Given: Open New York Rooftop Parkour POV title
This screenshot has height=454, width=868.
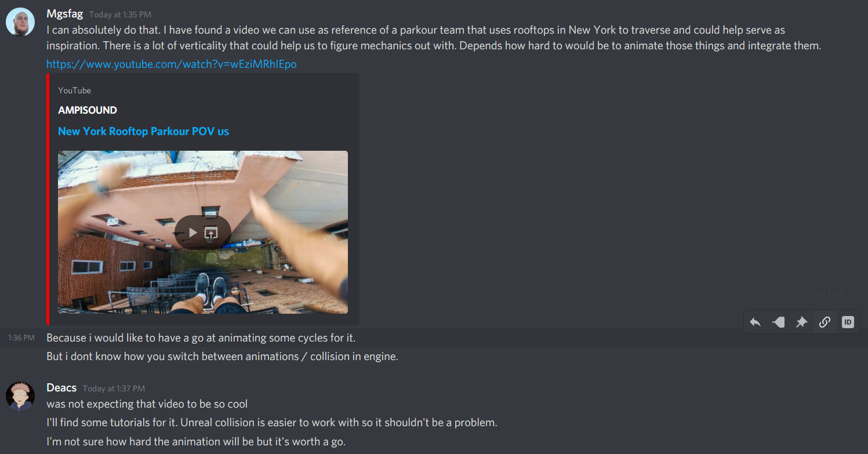Looking at the screenshot, I should point(144,131).
